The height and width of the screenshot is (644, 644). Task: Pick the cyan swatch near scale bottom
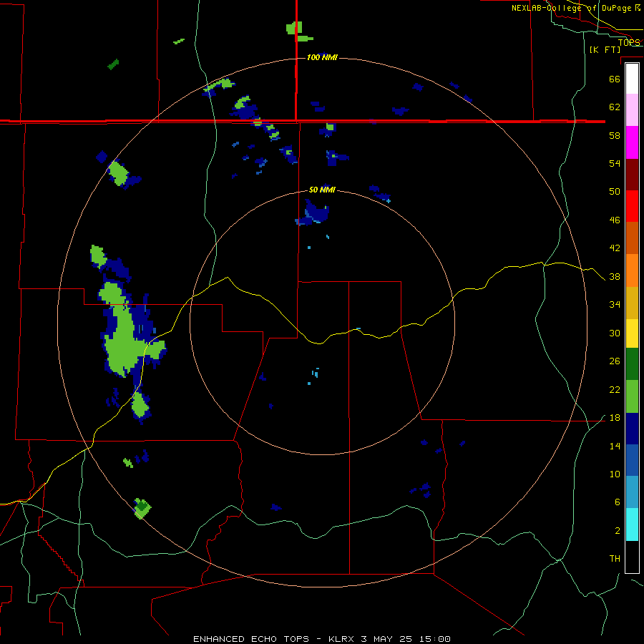(x=632, y=525)
